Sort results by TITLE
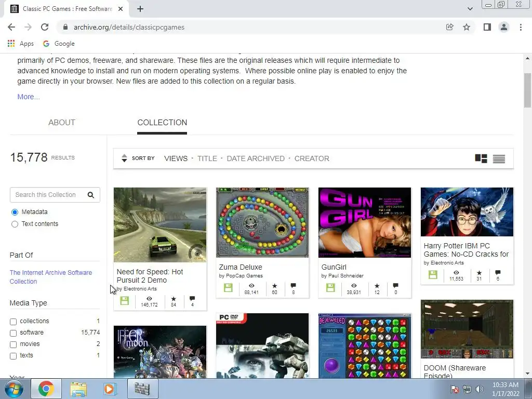This screenshot has width=532, height=399. pos(207,158)
